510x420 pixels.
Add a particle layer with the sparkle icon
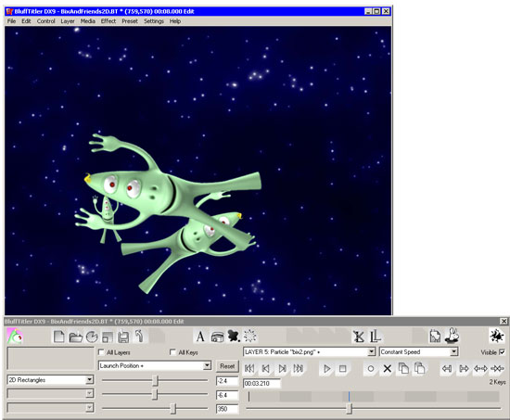tap(249, 336)
